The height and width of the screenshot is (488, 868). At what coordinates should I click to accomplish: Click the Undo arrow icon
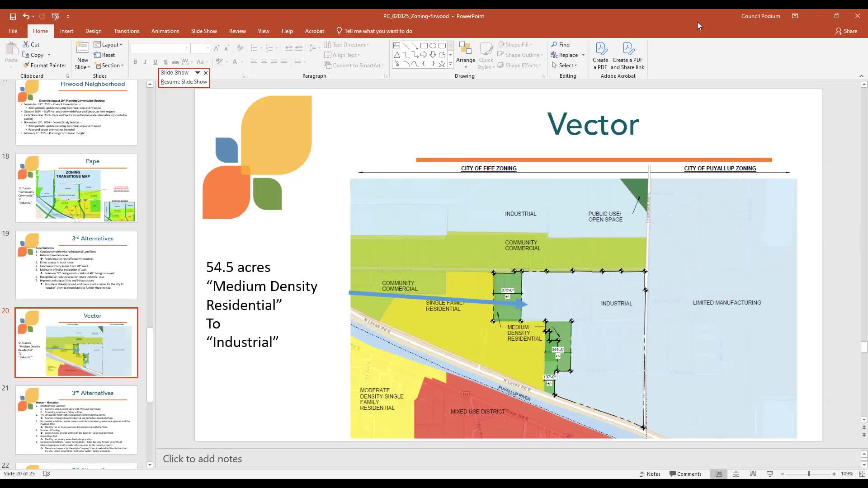point(26,16)
